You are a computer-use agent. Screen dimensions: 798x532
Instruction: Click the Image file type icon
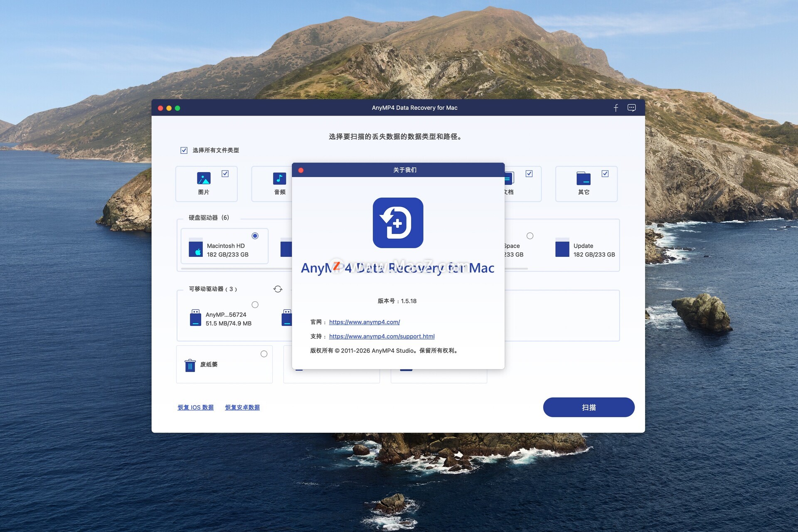(204, 178)
